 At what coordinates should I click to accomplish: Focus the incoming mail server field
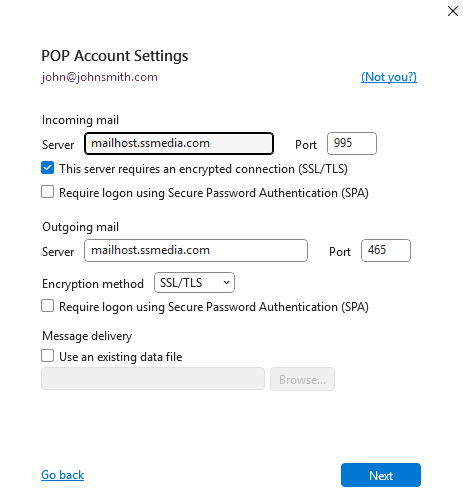(x=179, y=144)
